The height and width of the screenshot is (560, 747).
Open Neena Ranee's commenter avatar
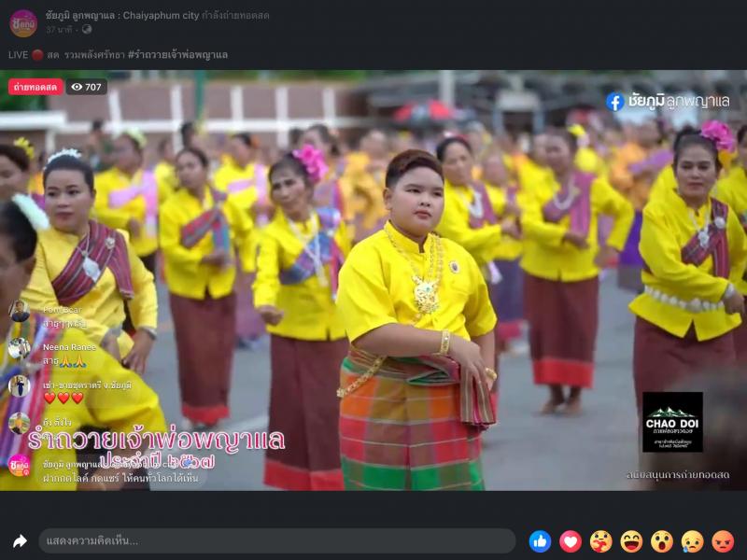coord(19,348)
